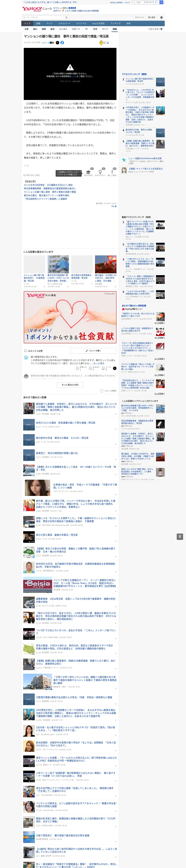React with わかりやすい lightbulb icon
This screenshot has height=868, width=186.
tap(100, 172)
